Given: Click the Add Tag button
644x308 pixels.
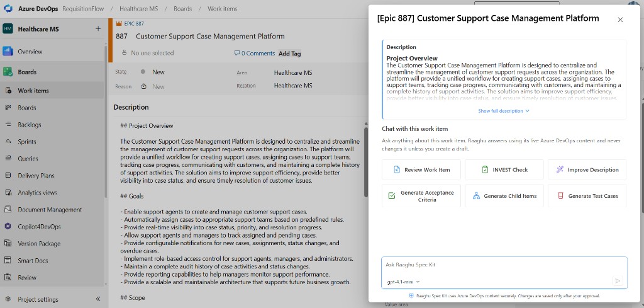Looking at the screenshot, I should point(289,54).
